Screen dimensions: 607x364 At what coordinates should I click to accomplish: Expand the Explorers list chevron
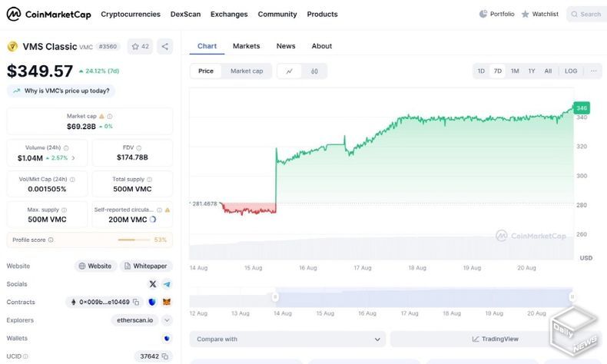167,320
